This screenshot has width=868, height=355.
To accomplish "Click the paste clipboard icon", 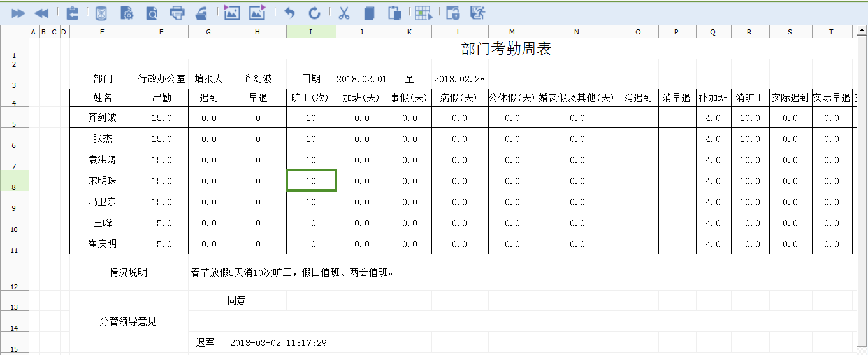I will coord(394,13).
